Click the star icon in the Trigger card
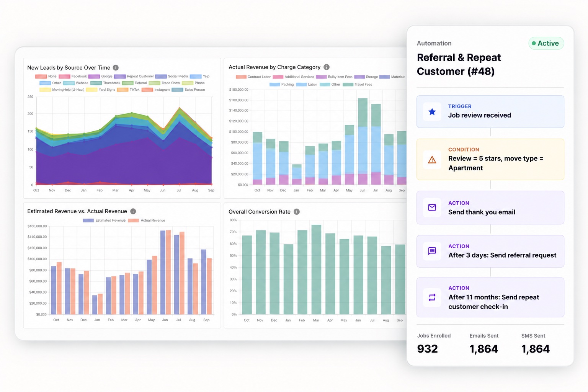588x392 pixels. tap(432, 112)
